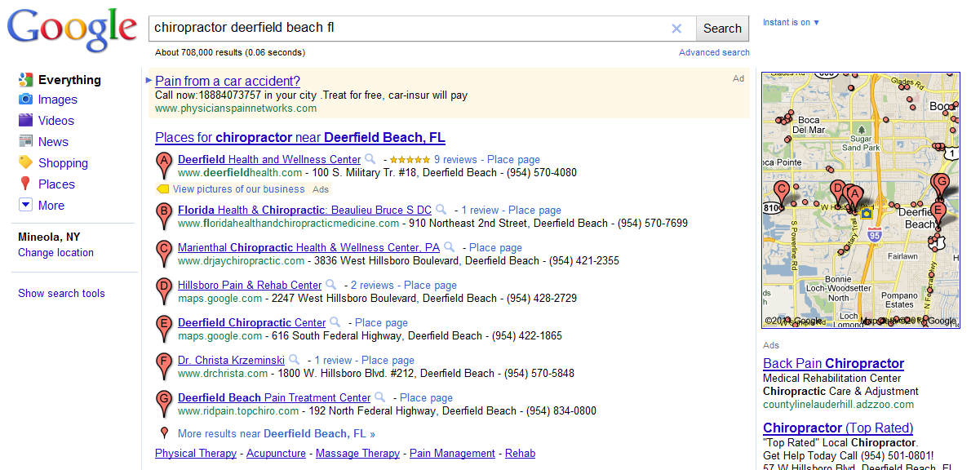The image size is (980, 470).
Task: Click Show search tools
Action: pos(61,294)
